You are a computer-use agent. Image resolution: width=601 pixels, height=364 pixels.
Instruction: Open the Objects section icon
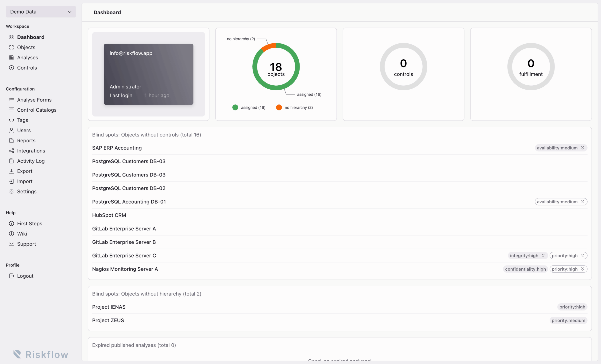[12, 47]
